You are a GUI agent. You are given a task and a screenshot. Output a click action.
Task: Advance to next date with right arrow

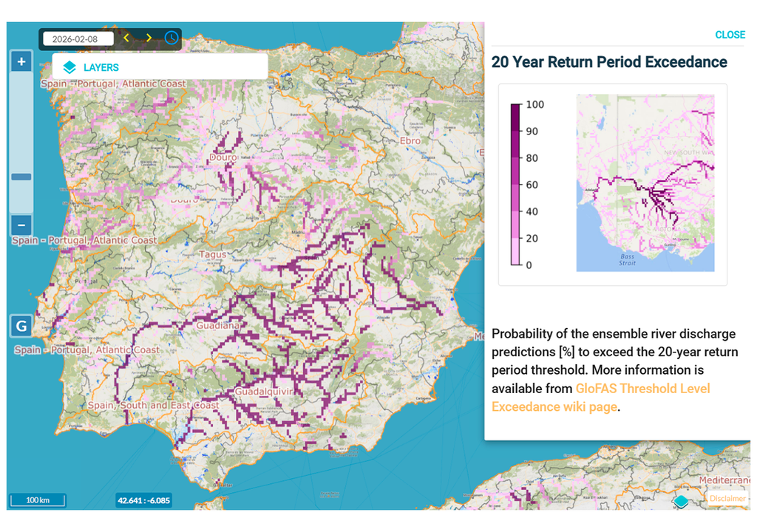(x=149, y=38)
